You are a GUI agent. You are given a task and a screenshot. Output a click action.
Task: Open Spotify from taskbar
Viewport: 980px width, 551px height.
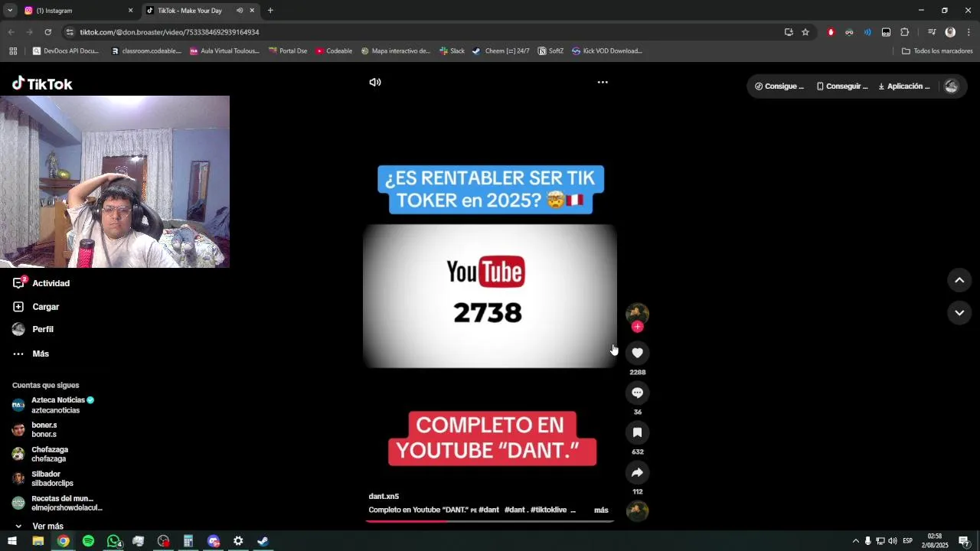tap(88, 541)
